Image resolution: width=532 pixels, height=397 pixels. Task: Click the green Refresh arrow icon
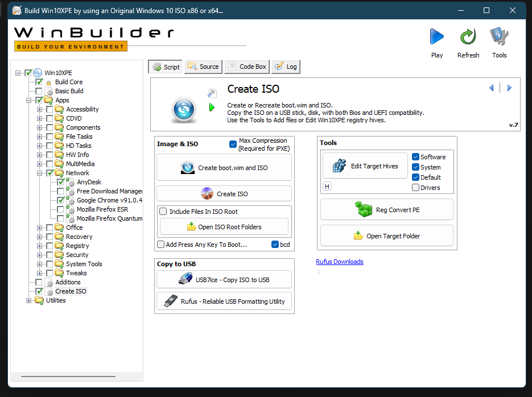coord(468,36)
